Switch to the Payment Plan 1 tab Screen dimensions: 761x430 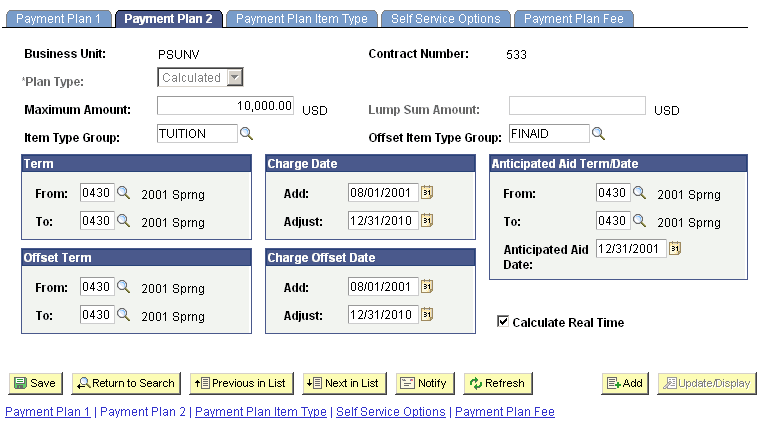point(58,18)
